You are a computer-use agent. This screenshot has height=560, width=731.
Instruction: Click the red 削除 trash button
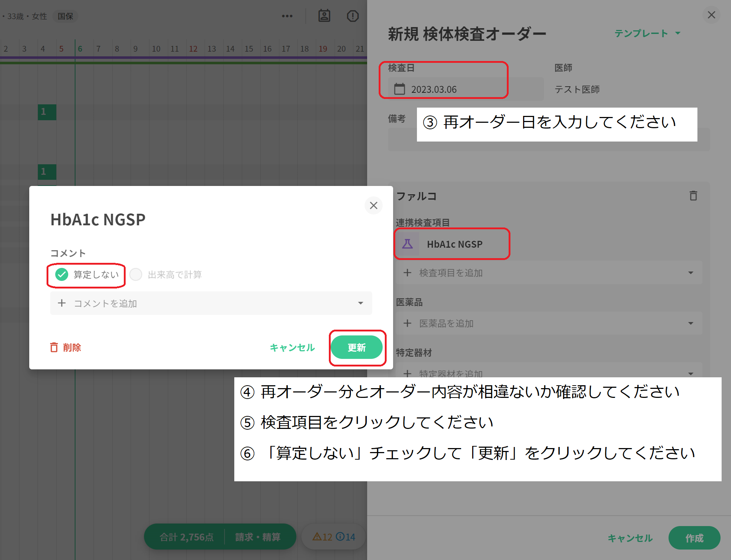coord(65,347)
